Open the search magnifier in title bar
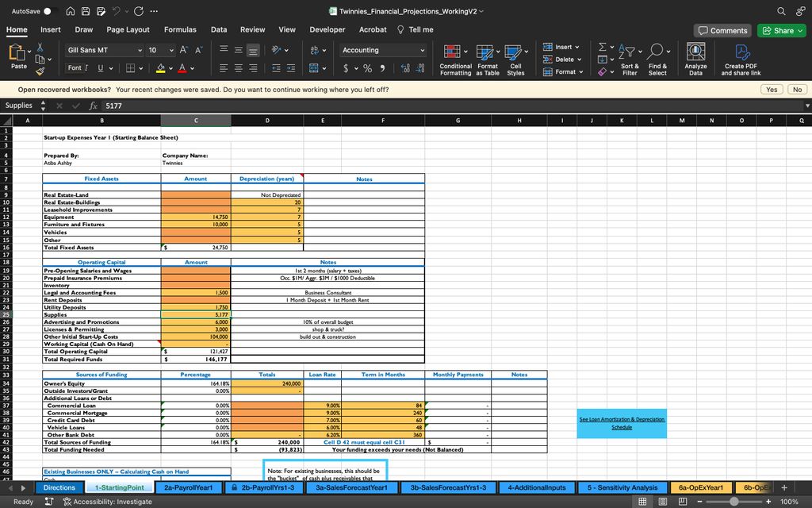The width and height of the screenshot is (812, 508). tap(781, 11)
